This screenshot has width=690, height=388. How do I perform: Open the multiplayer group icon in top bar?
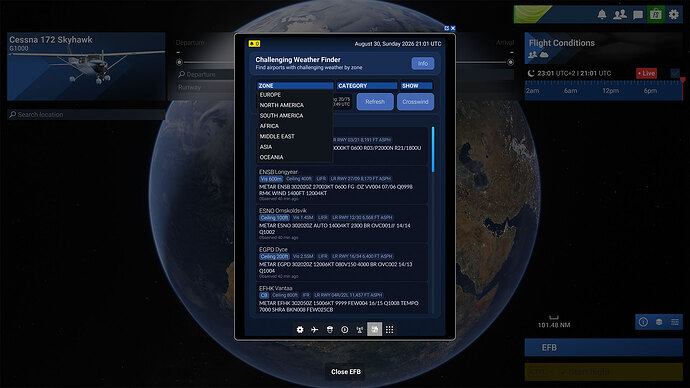tap(620, 15)
